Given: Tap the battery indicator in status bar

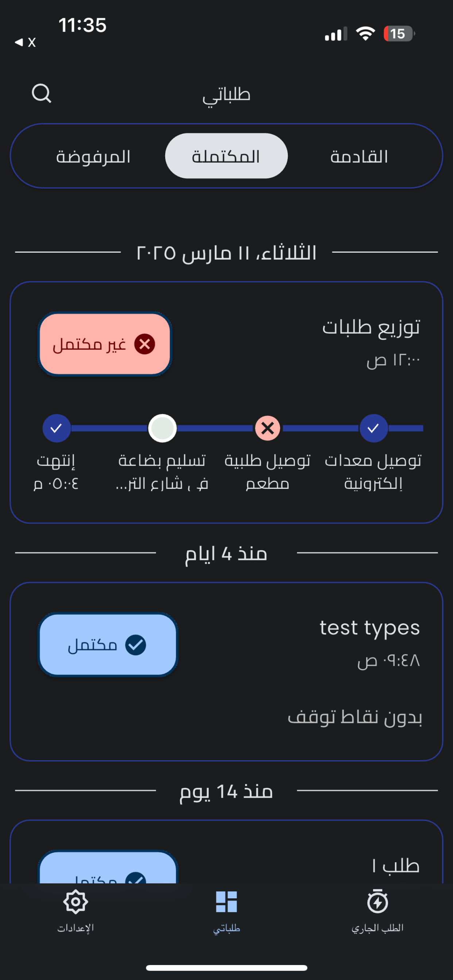Looking at the screenshot, I should point(399,34).
